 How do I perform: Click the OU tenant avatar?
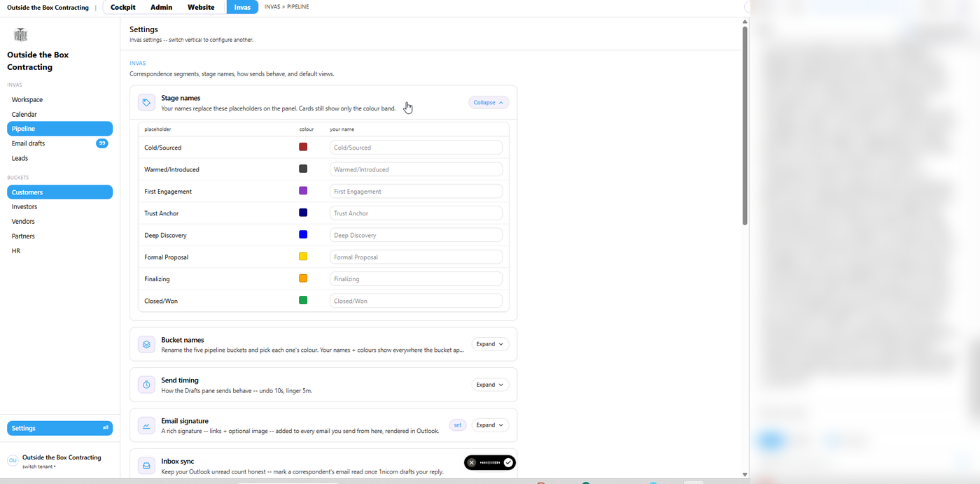(x=13, y=460)
